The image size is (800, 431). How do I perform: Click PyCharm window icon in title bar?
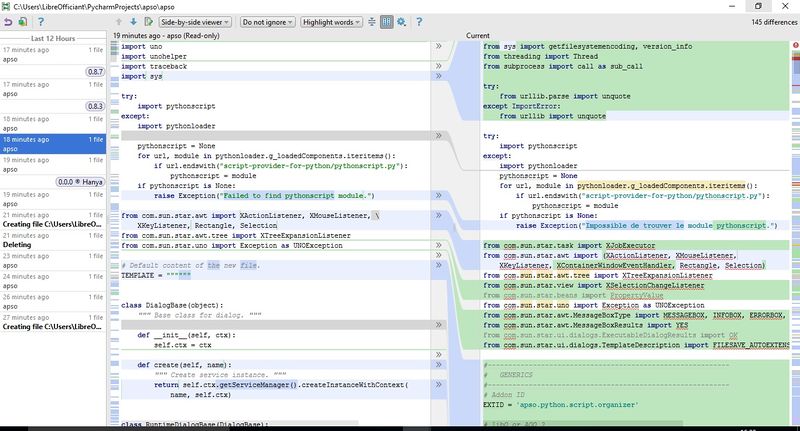click(x=6, y=7)
